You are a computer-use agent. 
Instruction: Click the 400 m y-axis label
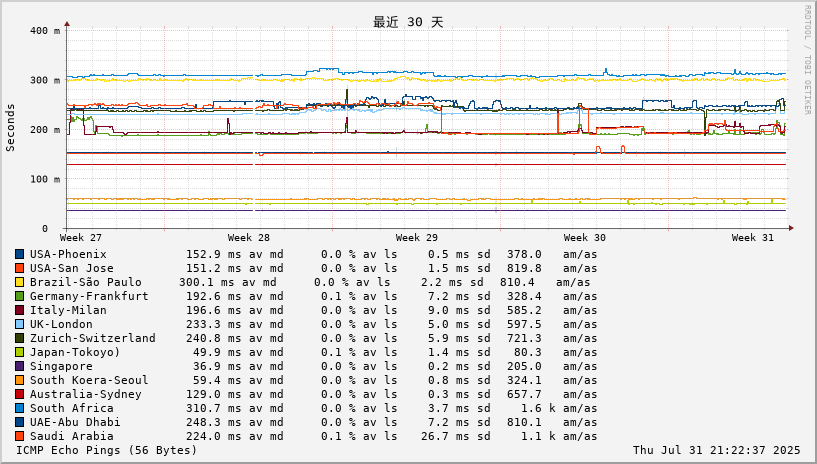click(x=45, y=31)
